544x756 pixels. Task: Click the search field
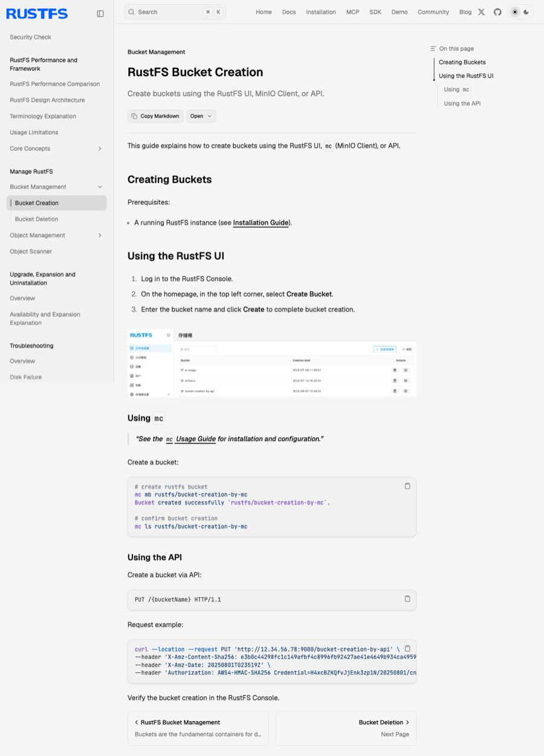175,12
